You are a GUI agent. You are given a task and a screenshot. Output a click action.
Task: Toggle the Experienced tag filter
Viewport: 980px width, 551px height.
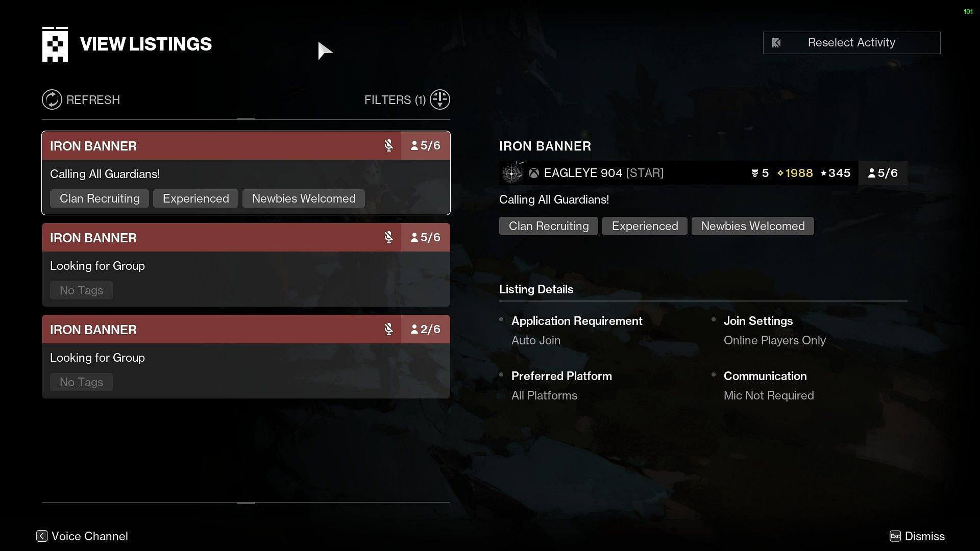click(x=196, y=198)
